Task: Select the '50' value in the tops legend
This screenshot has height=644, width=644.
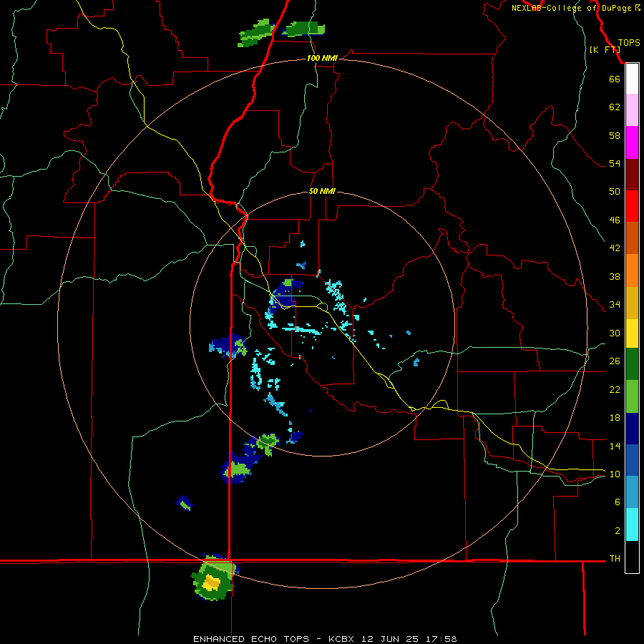Action: (x=615, y=192)
